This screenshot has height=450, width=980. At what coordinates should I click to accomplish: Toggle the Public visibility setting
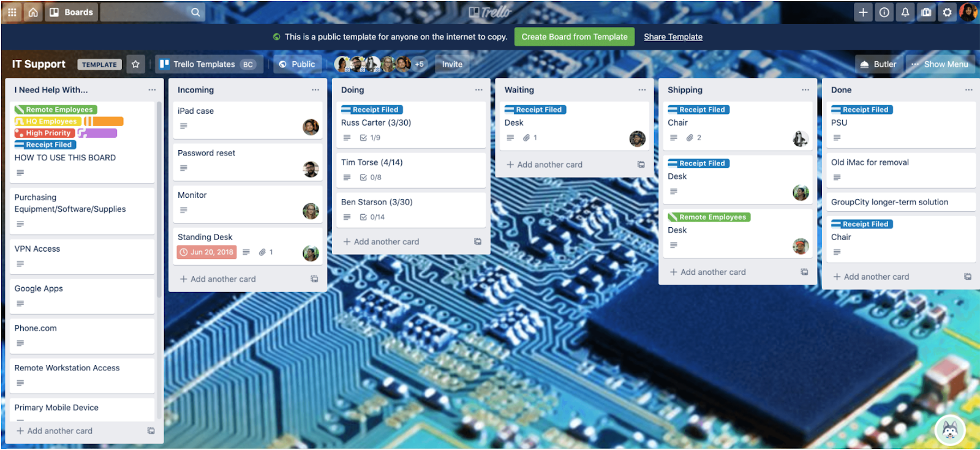[x=297, y=64]
